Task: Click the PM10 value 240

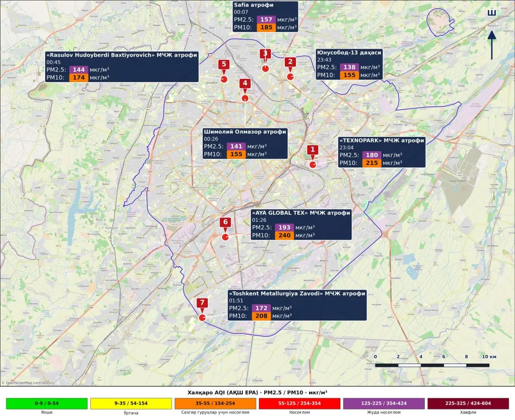Action: (x=284, y=235)
